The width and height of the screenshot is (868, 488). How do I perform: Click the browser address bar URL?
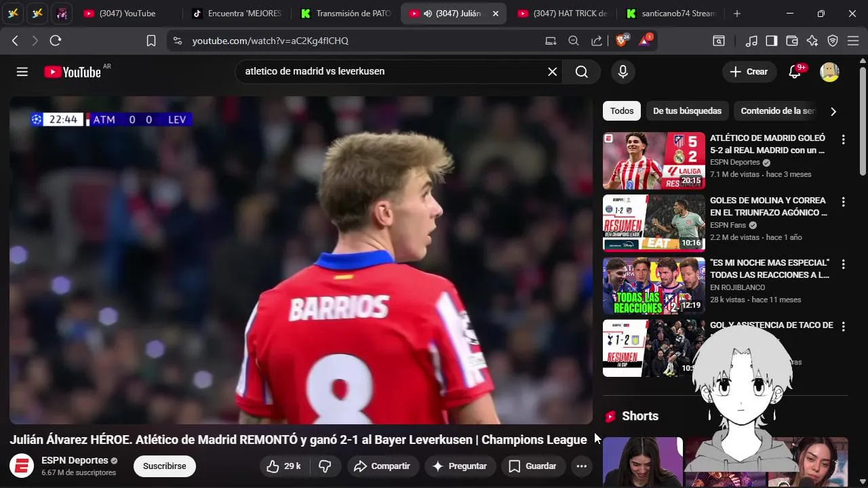270,41
